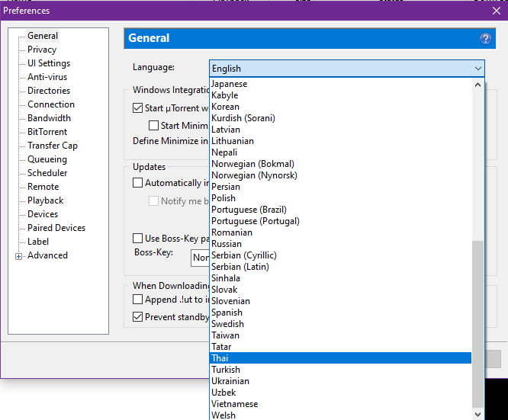Select Persian language option

click(x=340, y=187)
